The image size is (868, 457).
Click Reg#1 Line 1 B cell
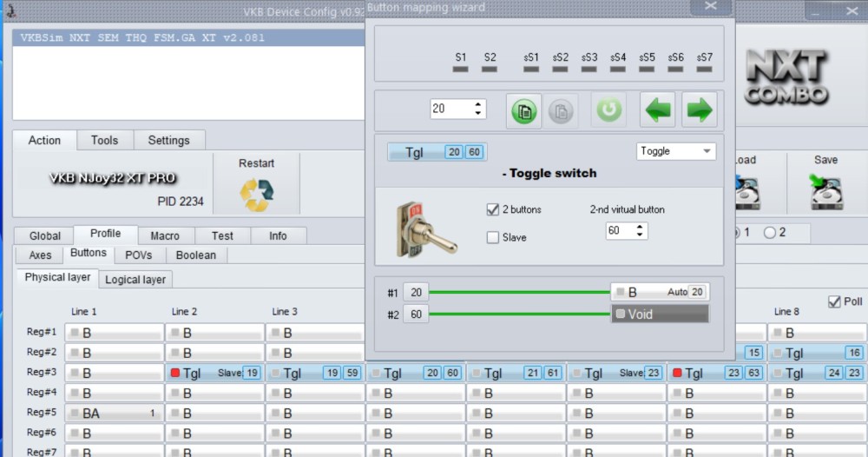pyautogui.click(x=115, y=333)
